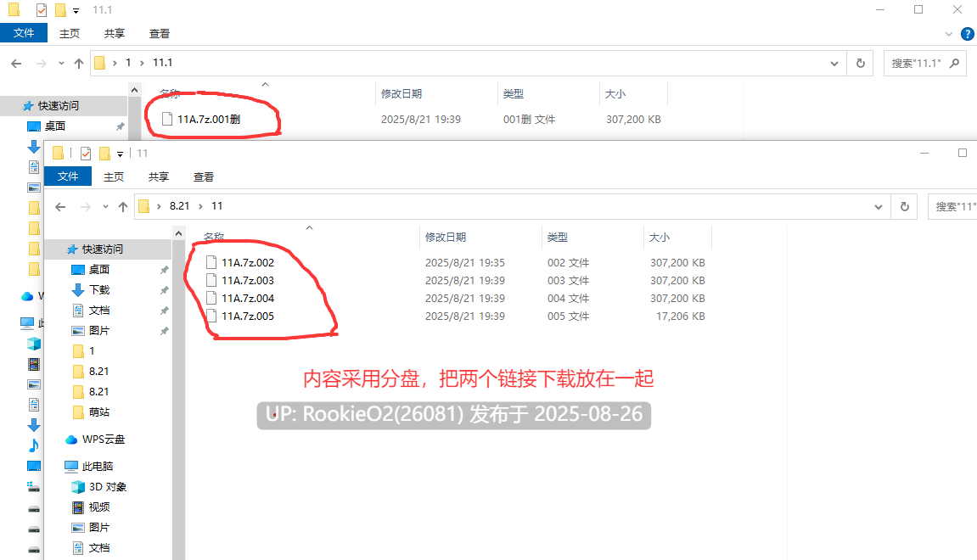
Task: Select file 11A.7z.005
Action: pyautogui.click(x=248, y=316)
